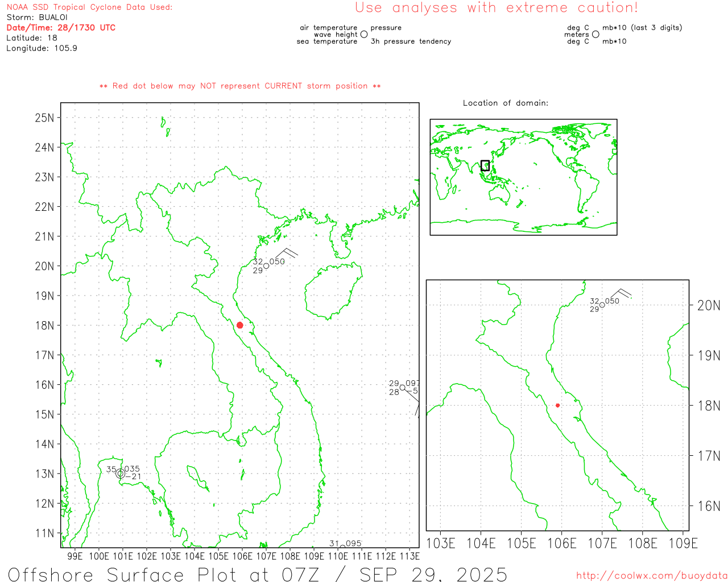Click the '35' air temperature value near 13N

coord(111,469)
